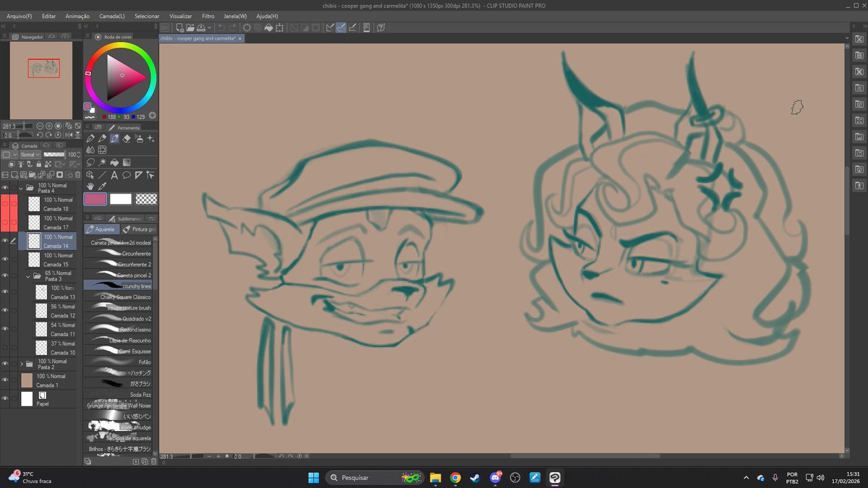Select the transparent color swatch

tap(146, 199)
